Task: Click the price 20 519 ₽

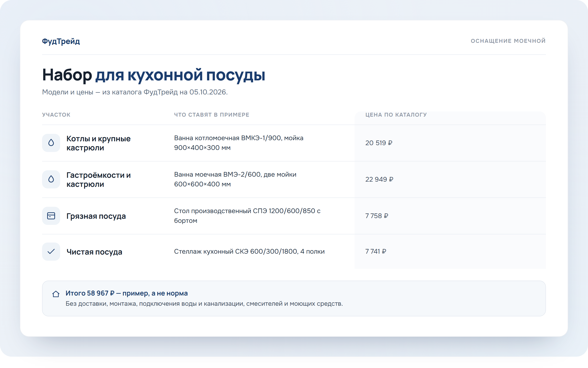Action: [x=379, y=143]
